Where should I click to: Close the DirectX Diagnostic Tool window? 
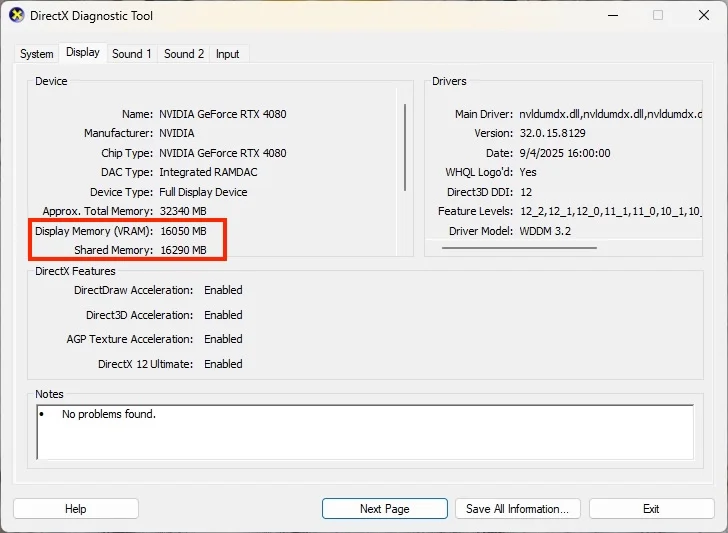click(x=702, y=15)
